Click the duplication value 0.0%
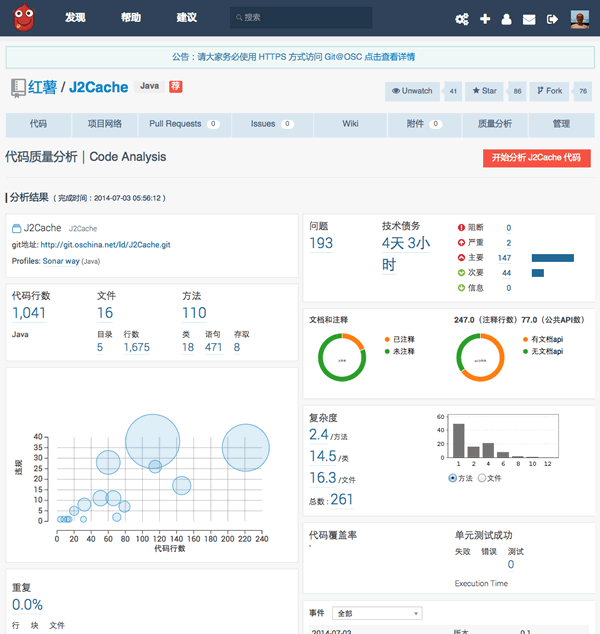The height and width of the screenshot is (634, 600). [x=27, y=605]
